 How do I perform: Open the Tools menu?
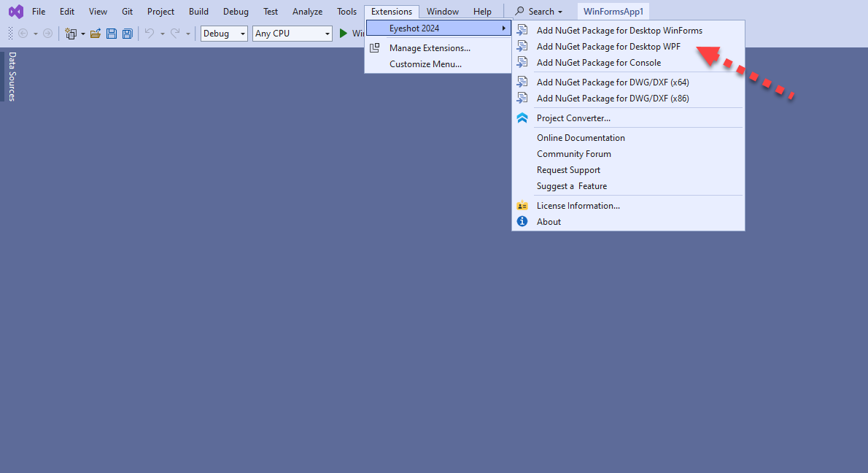[347, 11]
